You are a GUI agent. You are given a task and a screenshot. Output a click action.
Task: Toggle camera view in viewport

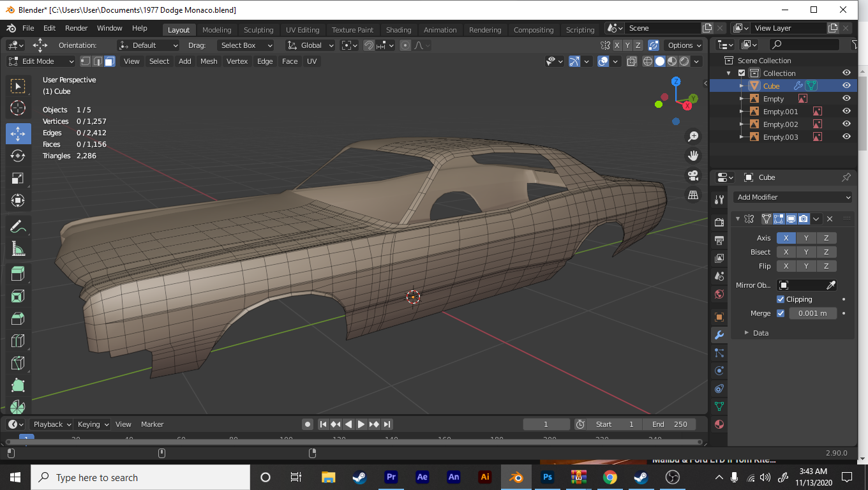(693, 175)
